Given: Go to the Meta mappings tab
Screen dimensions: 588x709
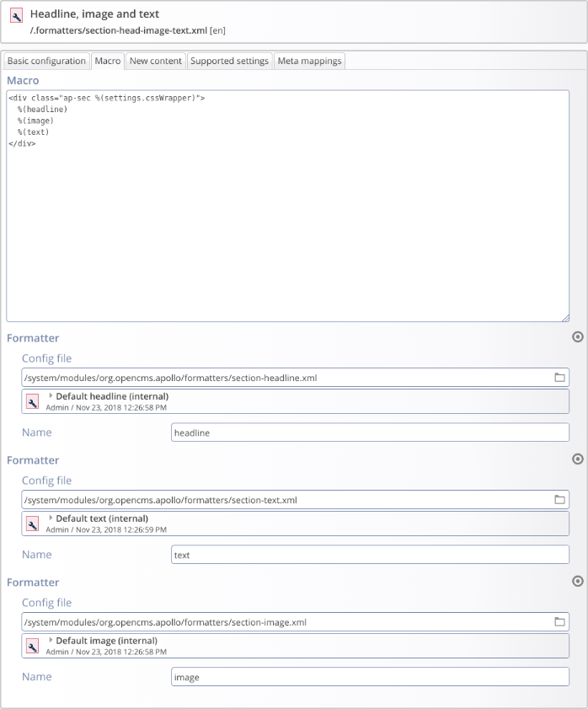Looking at the screenshot, I should pos(309,61).
